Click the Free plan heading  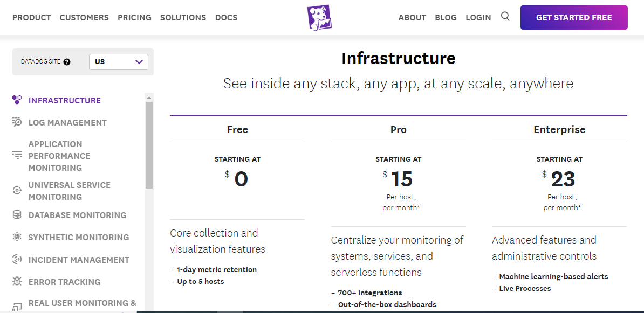[237, 130]
